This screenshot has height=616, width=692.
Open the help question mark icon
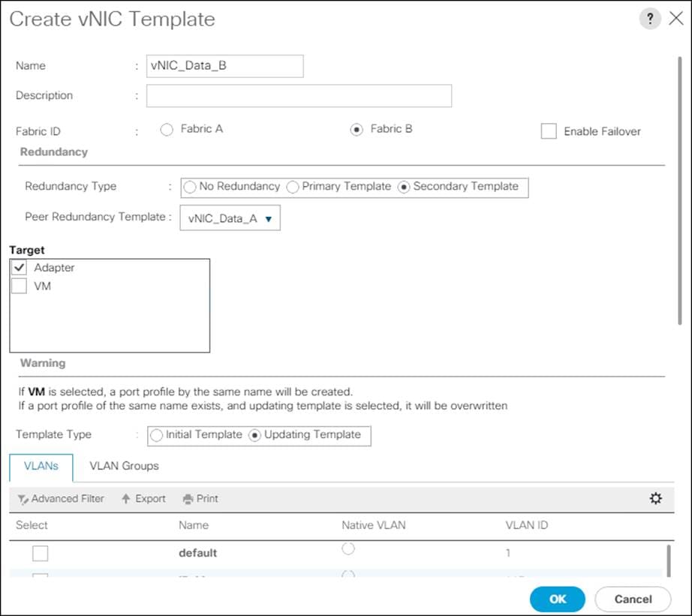coord(650,19)
